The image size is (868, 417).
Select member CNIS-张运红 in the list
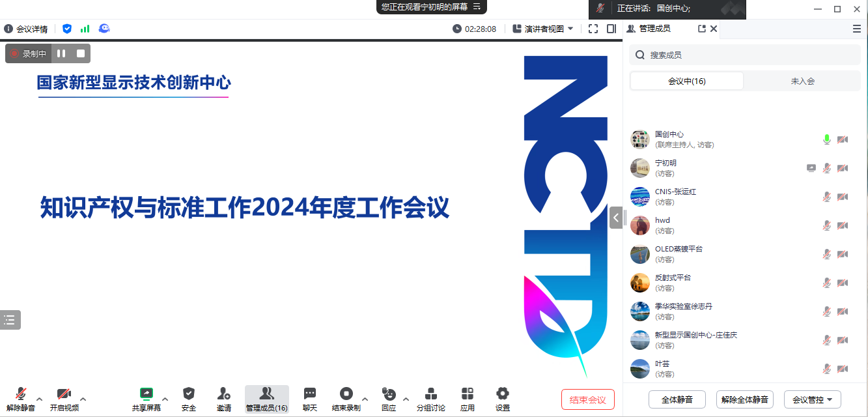point(745,197)
